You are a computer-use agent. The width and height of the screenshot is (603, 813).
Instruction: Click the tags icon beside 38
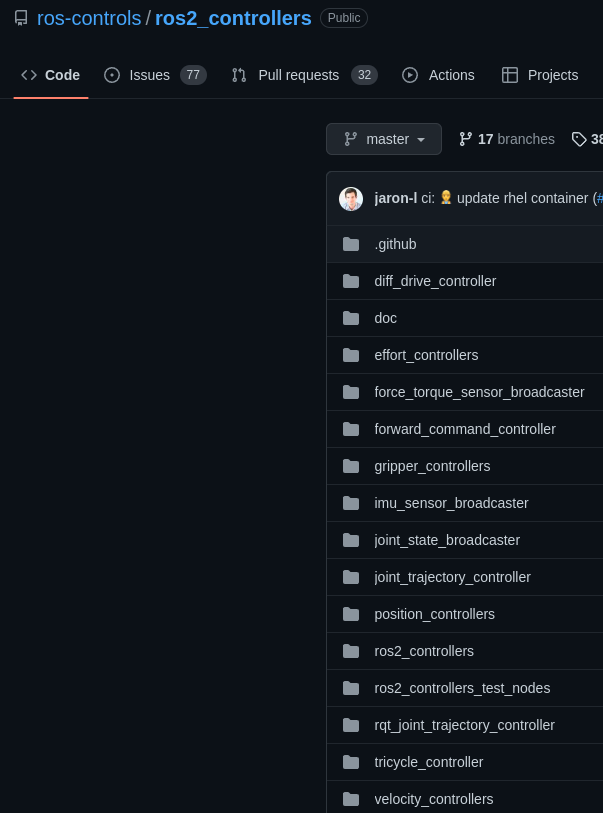click(579, 139)
